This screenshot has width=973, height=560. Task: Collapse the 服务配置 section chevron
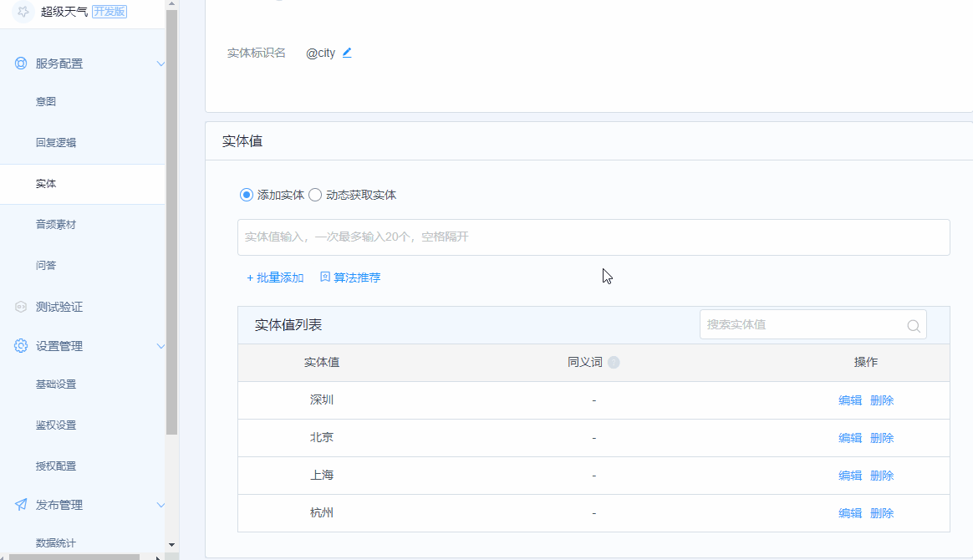[160, 64]
